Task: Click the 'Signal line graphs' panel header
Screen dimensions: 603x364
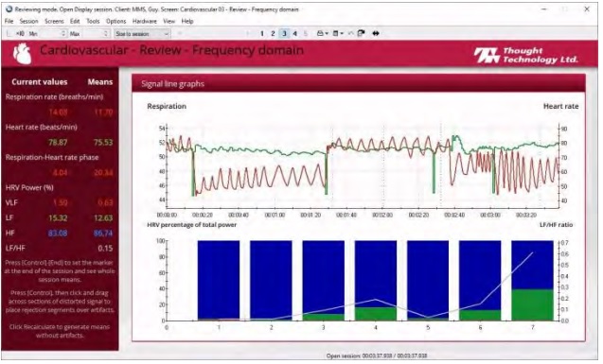Action: [x=359, y=84]
